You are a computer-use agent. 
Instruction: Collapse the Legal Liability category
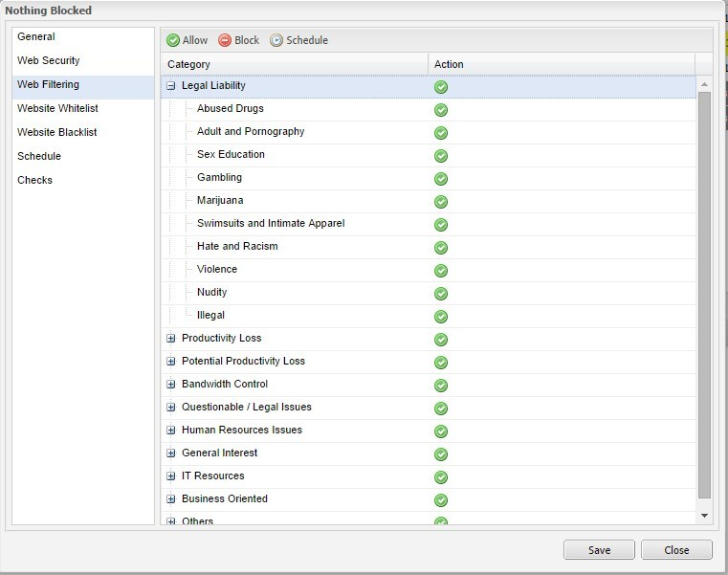[171, 85]
